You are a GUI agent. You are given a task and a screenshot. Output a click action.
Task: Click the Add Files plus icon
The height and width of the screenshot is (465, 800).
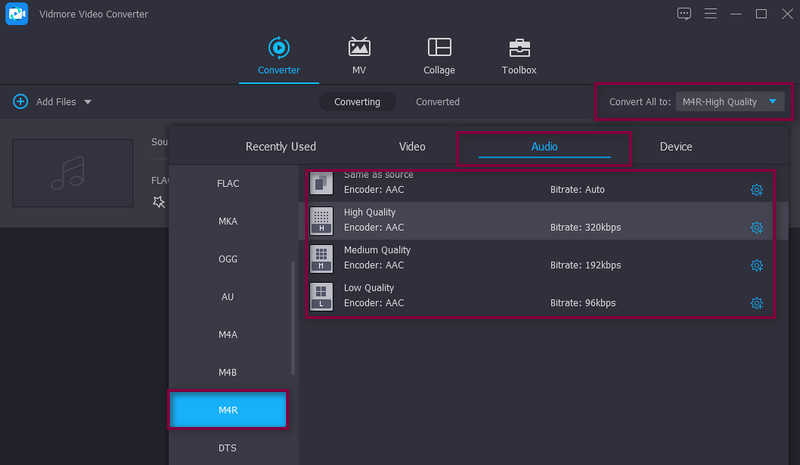click(x=20, y=102)
